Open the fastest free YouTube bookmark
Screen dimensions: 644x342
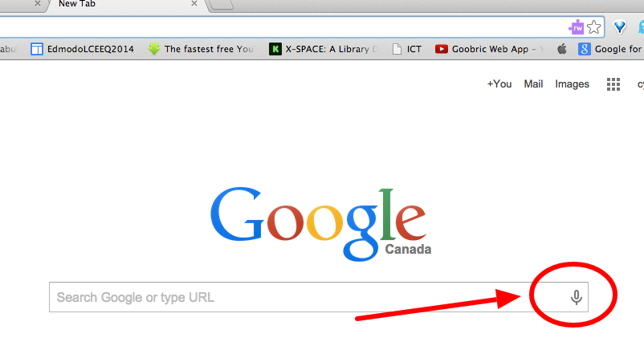click(202, 49)
